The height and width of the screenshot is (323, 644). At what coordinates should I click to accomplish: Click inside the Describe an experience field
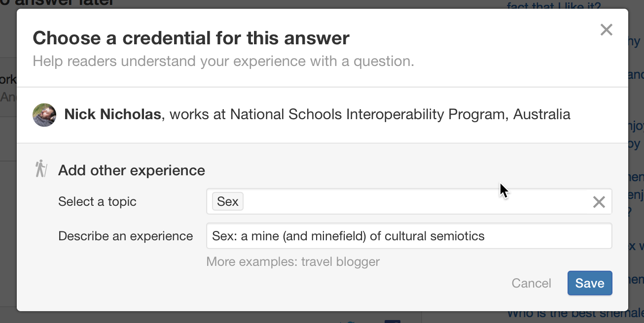(x=409, y=236)
